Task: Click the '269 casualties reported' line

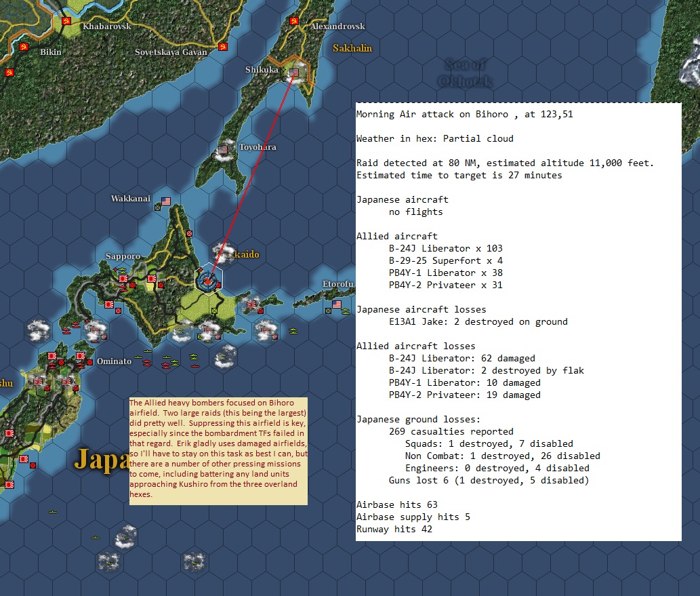Action: pos(451,432)
